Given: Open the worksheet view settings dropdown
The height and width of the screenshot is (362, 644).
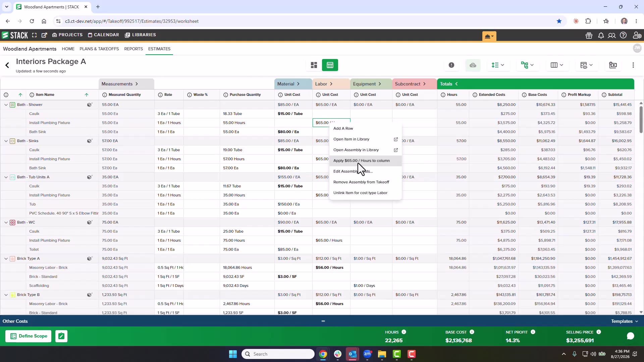Looking at the screenshot, I should tap(586, 65).
